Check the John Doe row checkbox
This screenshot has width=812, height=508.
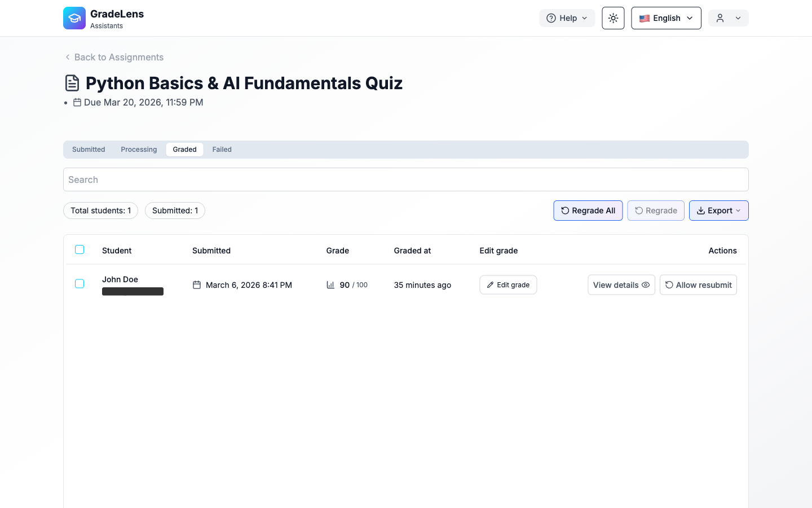click(80, 284)
